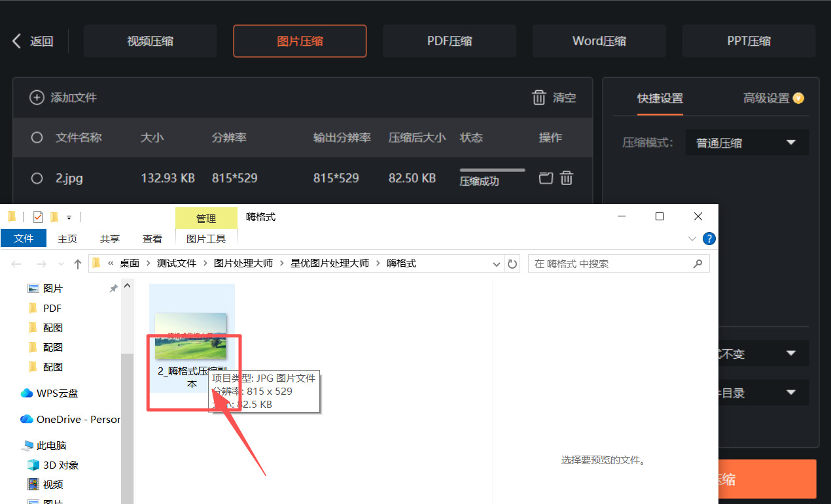Open the format 不变 dropdown

click(x=763, y=354)
